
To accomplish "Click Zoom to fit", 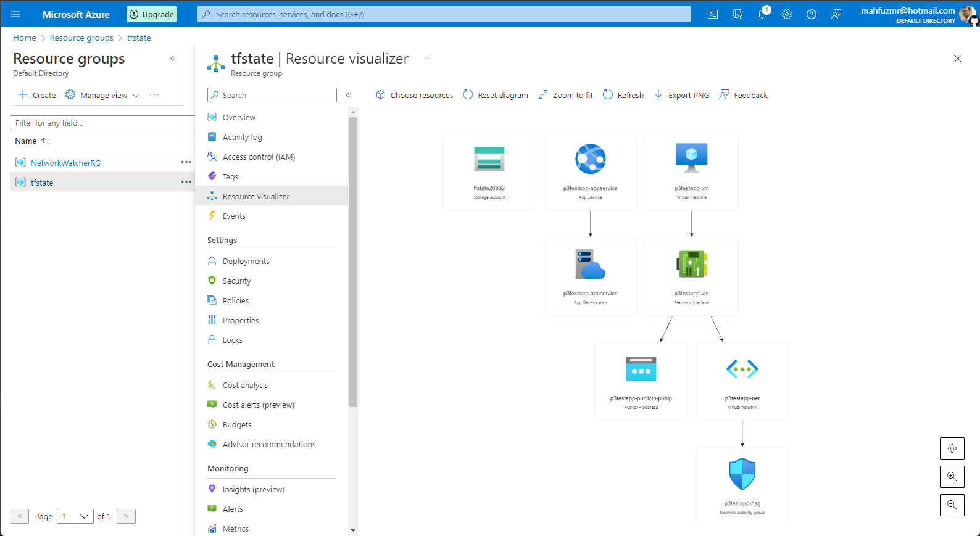I will click(565, 95).
